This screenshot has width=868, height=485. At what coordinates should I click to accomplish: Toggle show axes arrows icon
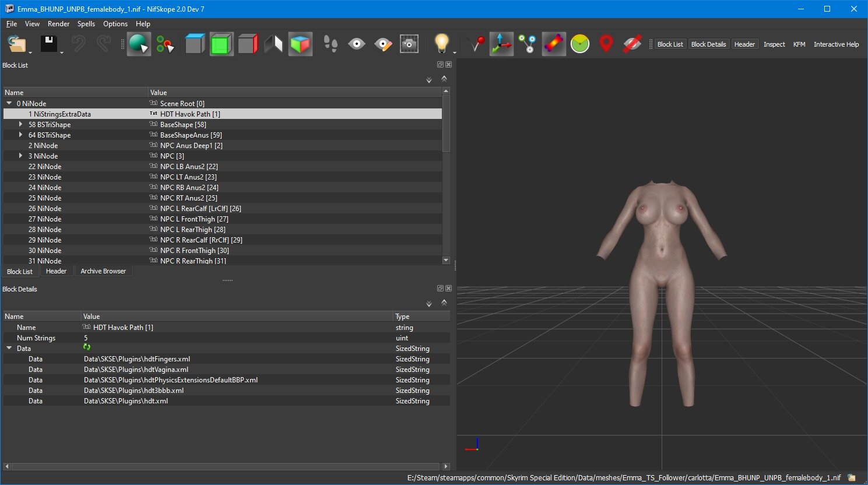click(501, 44)
